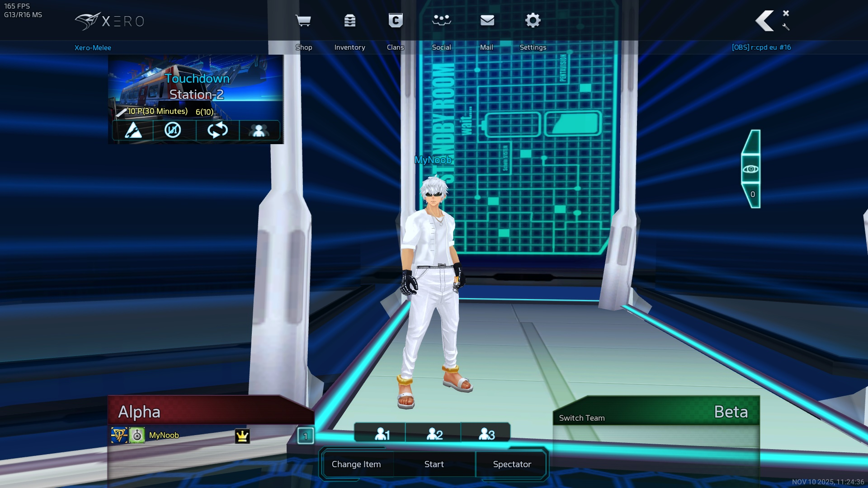Open the Shop cart icon
The image size is (868, 488).
[x=303, y=21]
